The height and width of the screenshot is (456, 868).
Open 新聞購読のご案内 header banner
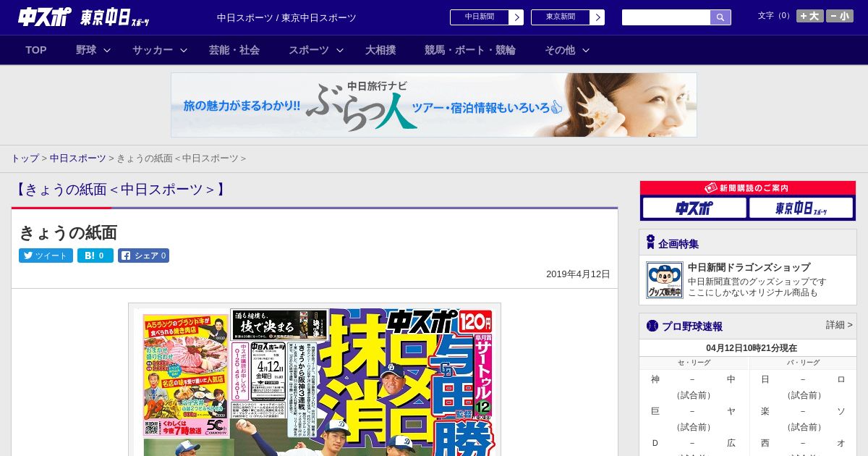pos(748,188)
